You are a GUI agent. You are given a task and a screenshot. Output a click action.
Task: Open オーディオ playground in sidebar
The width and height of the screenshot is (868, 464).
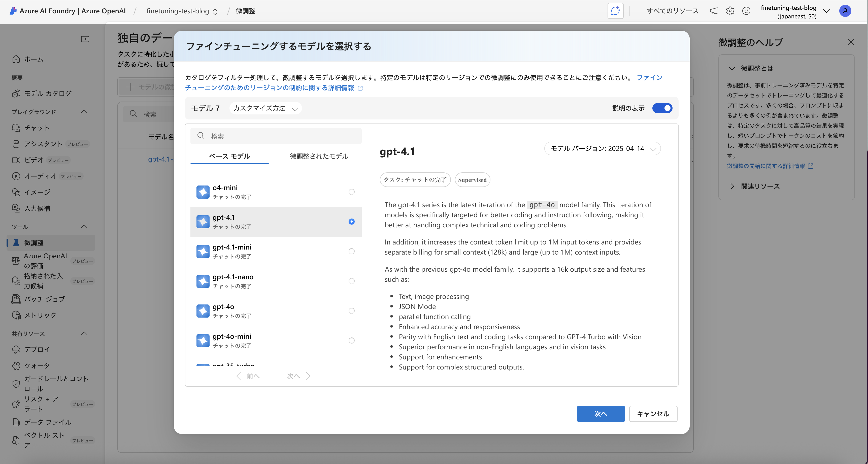pyautogui.click(x=51, y=176)
